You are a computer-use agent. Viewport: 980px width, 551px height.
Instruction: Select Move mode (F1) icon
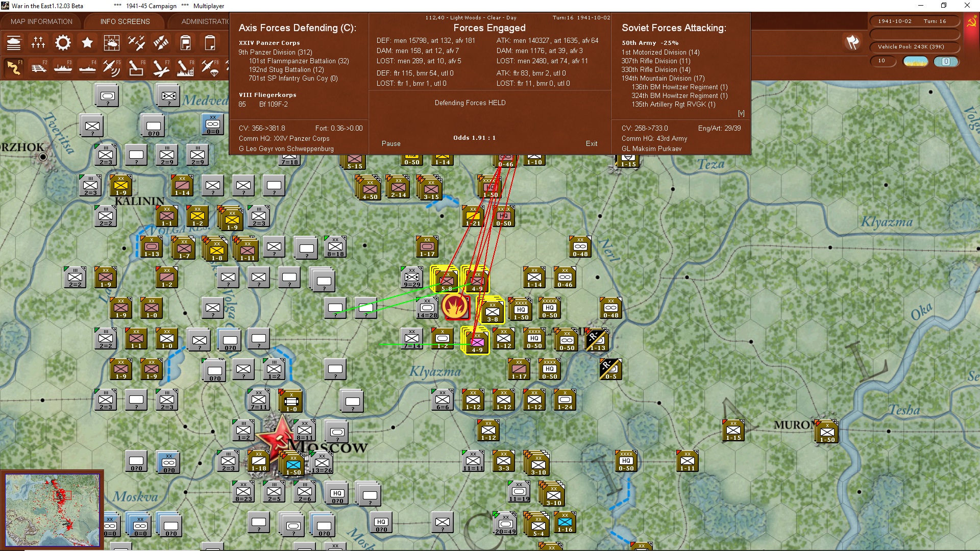click(14, 67)
